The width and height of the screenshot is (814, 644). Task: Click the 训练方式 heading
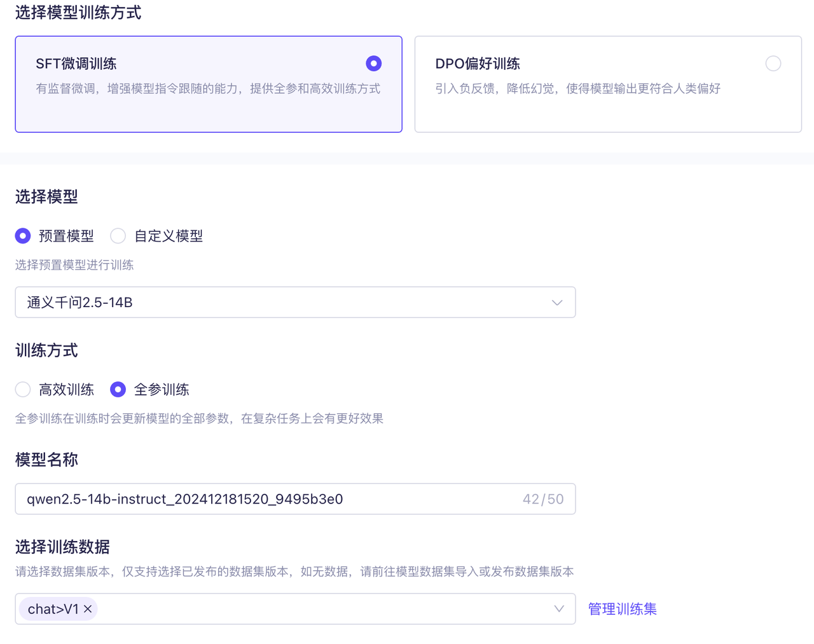(46, 350)
